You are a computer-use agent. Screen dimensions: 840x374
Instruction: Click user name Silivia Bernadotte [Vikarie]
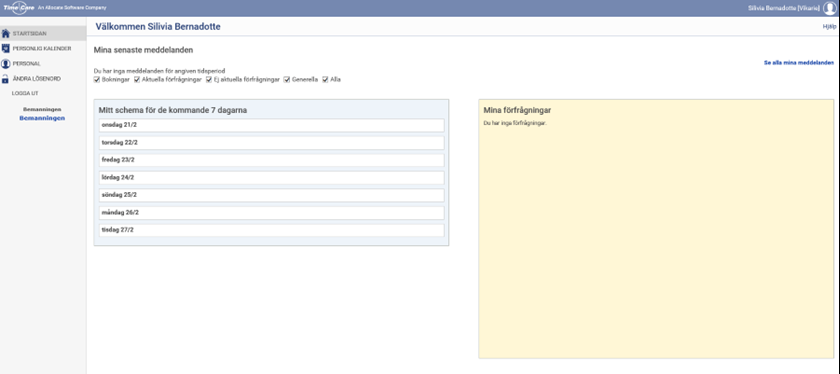784,8
